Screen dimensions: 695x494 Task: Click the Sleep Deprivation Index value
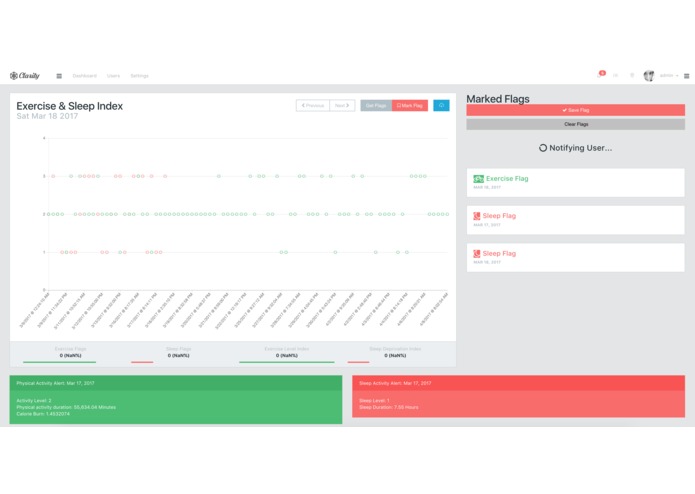[x=395, y=355]
